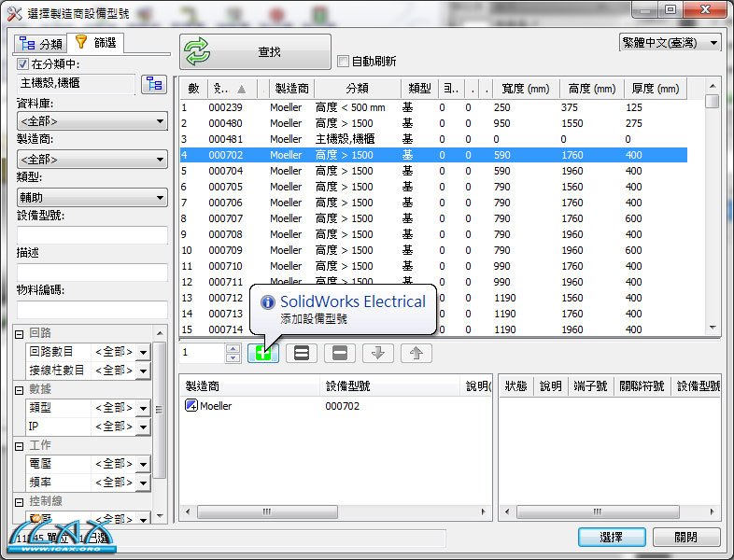Switch to the 分類 tab
This screenshot has height=560, width=734.
click(x=41, y=44)
